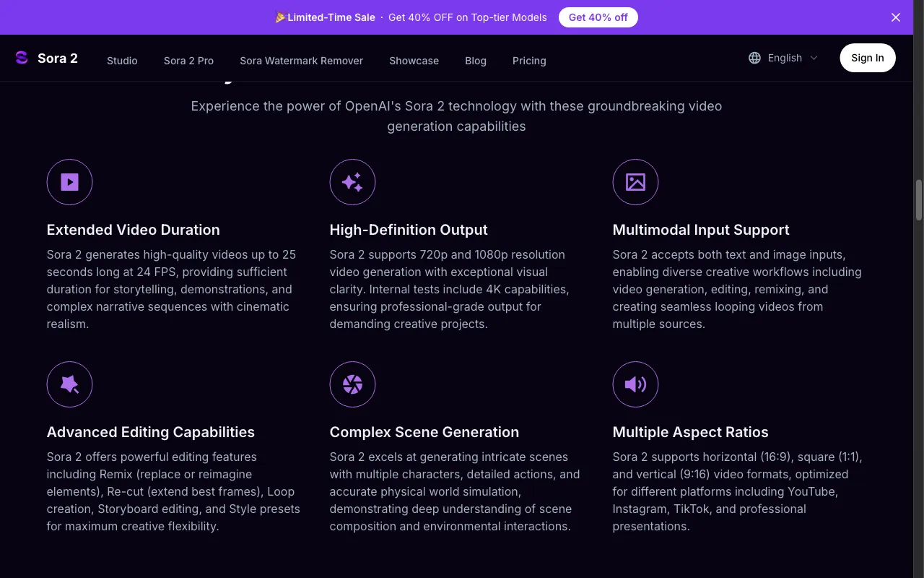The width and height of the screenshot is (924, 578).
Task: Click the globe icon next to English
Action: tap(754, 58)
